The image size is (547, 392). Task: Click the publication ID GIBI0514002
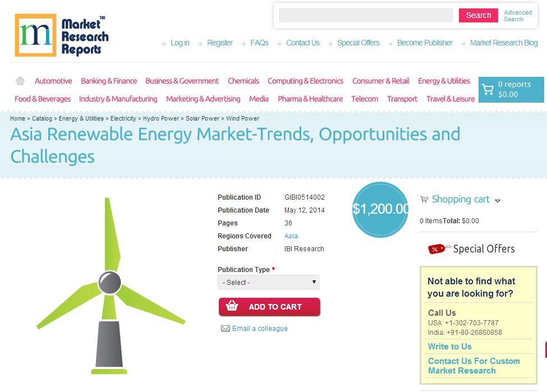tap(305, 197)
